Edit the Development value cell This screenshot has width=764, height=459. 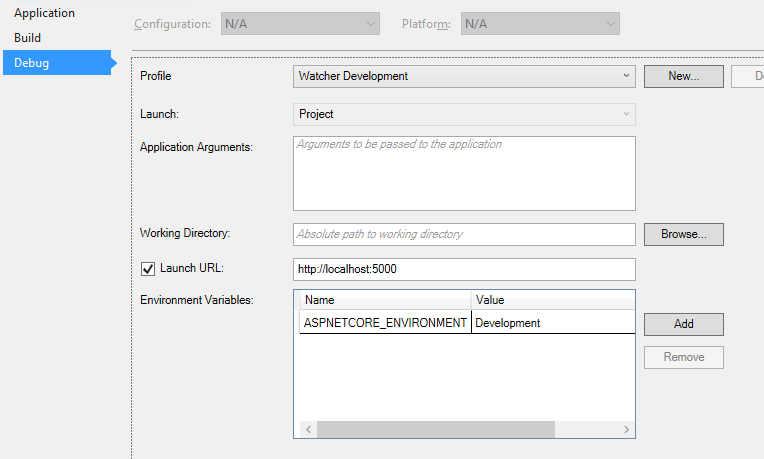(x=552, y=323)
